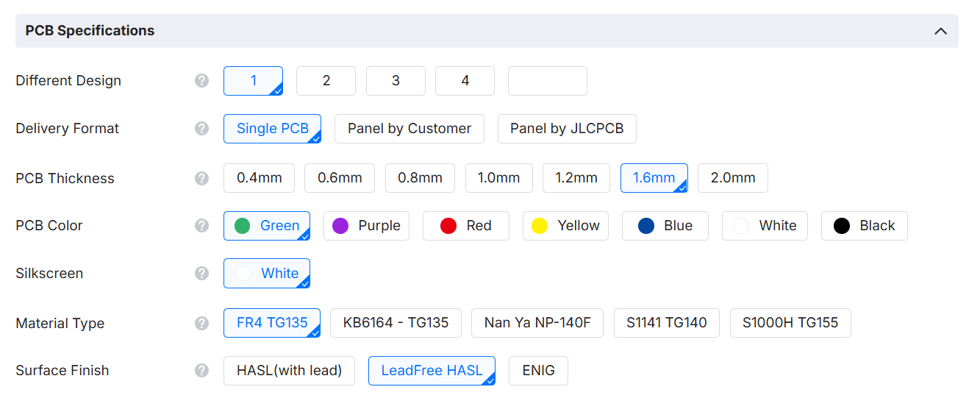
Task: Pick Red PCB color
Action: click(466, 226)
